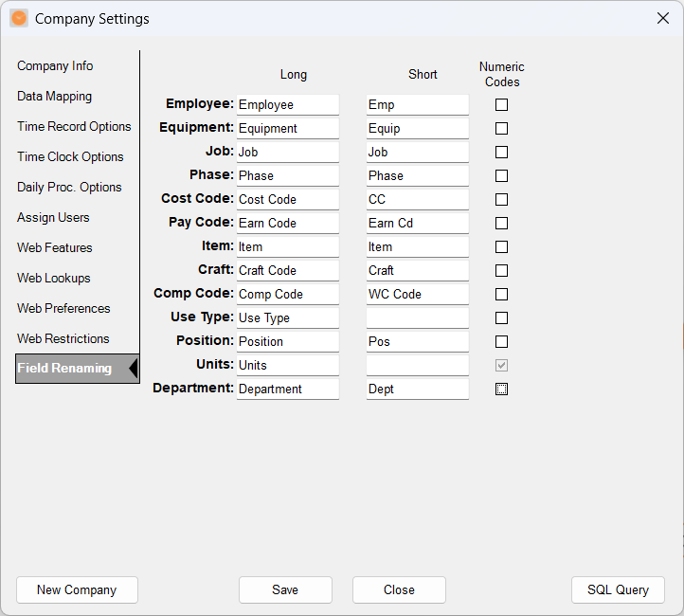This screenshot has width=684, height=616.
Task: Tick Numeric Codes checkbox for Item
Action: point(502,247)
